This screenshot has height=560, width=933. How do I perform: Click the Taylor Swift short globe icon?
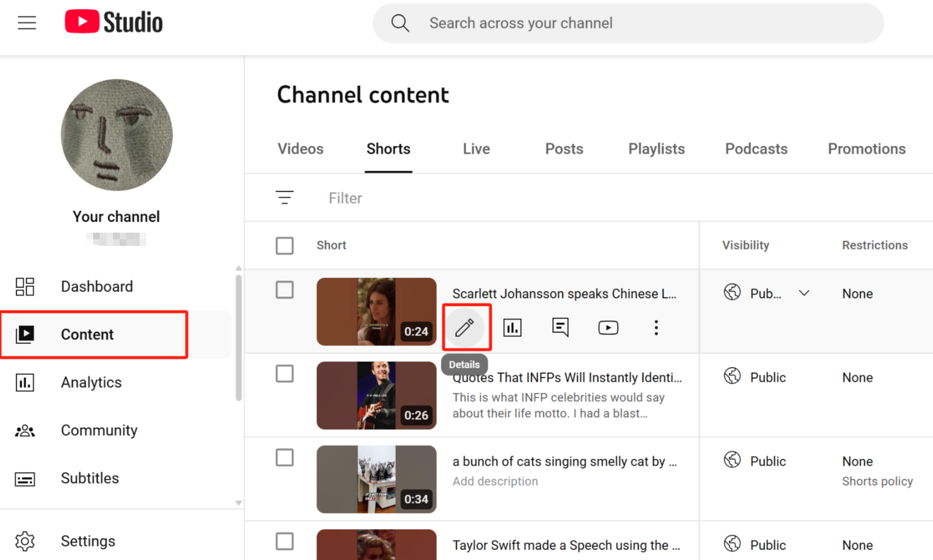[732, 543]
